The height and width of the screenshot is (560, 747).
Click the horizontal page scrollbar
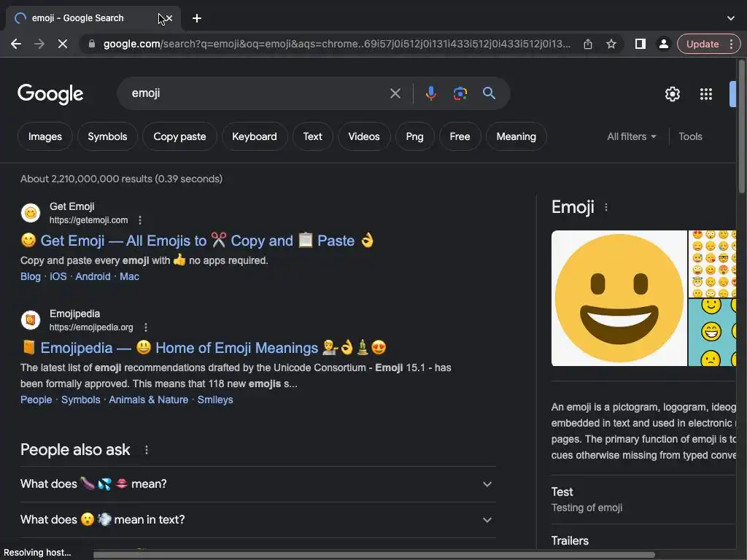pyautogui.click(x=374, y=555)
